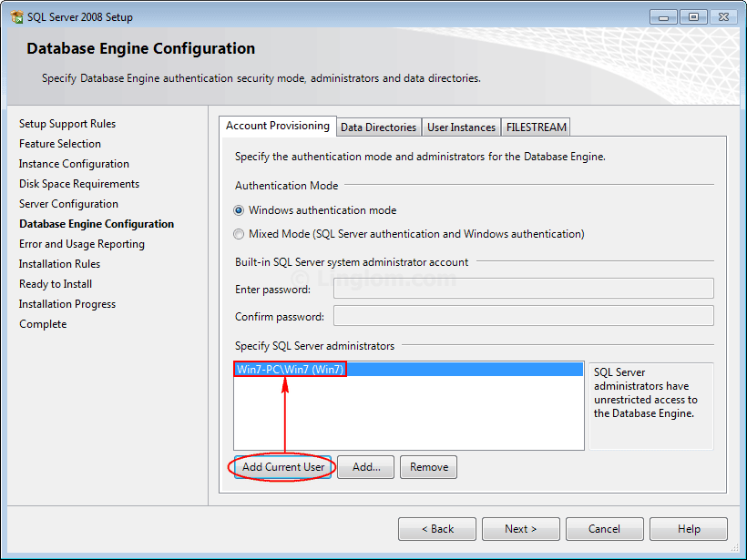This screenshot has width=747, height=560.
Task: Click the Add Current User button
Action: click(283, 467)
